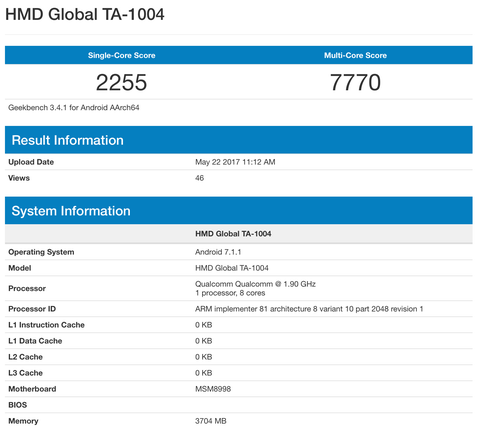Select '0 KB' in the L1 Instruction Cache row

(204, 325)
